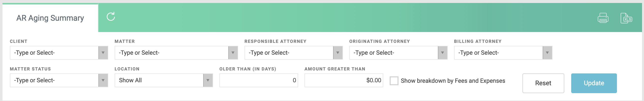Open the Billing Attorney dropdown arrow
This screenshot has width=644, height=101.
547,53
